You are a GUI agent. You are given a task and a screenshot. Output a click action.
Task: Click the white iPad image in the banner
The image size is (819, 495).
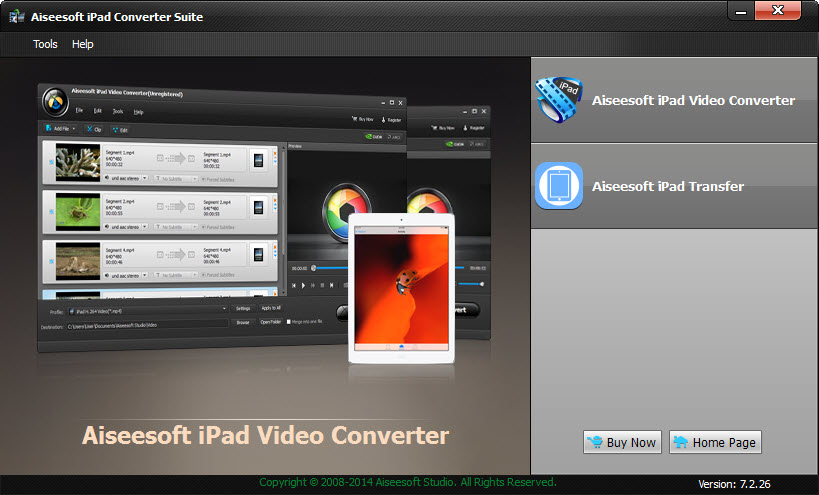pyautogui.click(x=401, y=288)
